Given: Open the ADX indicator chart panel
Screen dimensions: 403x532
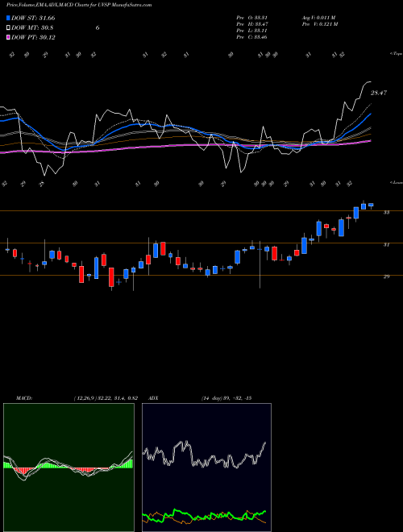Looking at the screenshot, I should coord(206,468).
